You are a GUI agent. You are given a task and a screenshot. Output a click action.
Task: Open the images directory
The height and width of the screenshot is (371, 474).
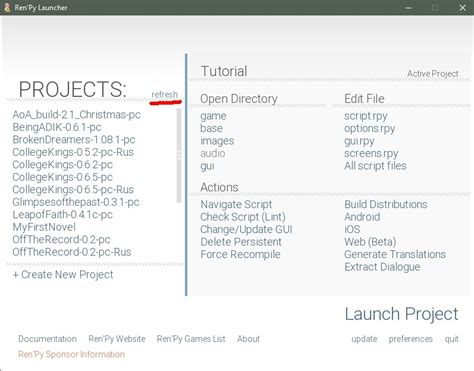click(217, 141)
